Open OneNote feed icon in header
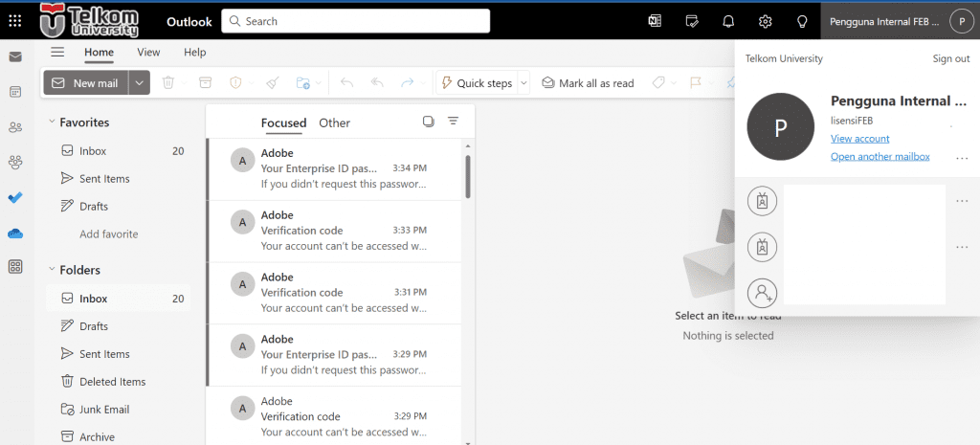Image resolution: width=980 pixels, height=445 pixels. (655, 21)
